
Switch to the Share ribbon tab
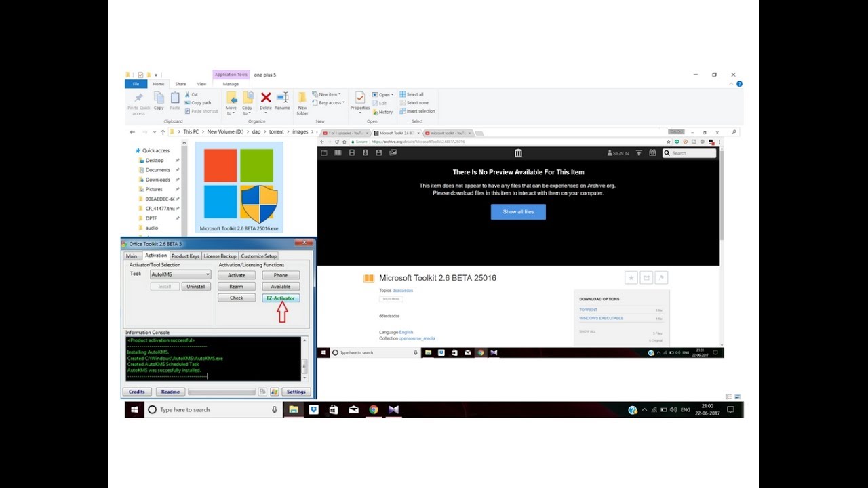180,84
